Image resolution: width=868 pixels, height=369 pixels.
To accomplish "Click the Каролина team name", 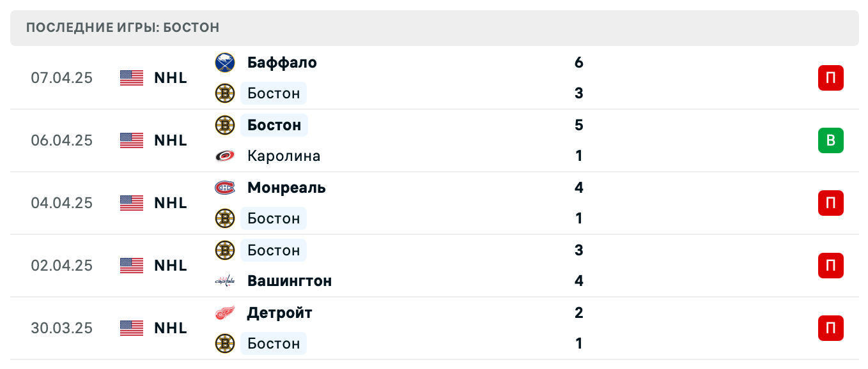I will 283,156.
